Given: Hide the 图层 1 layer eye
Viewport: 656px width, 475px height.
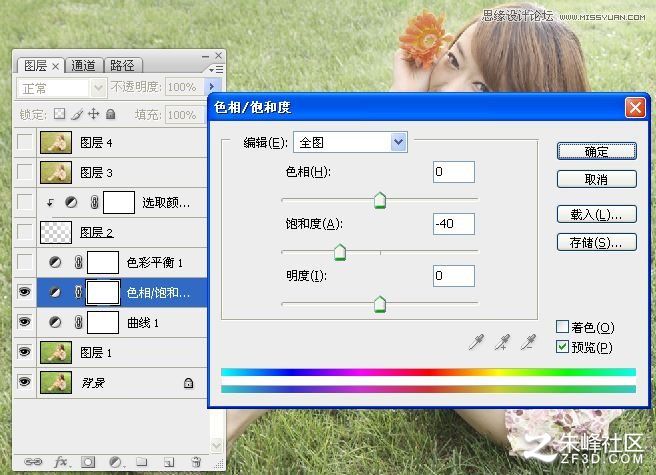Looking at the screenshot, I should click(x=25, y=352).
